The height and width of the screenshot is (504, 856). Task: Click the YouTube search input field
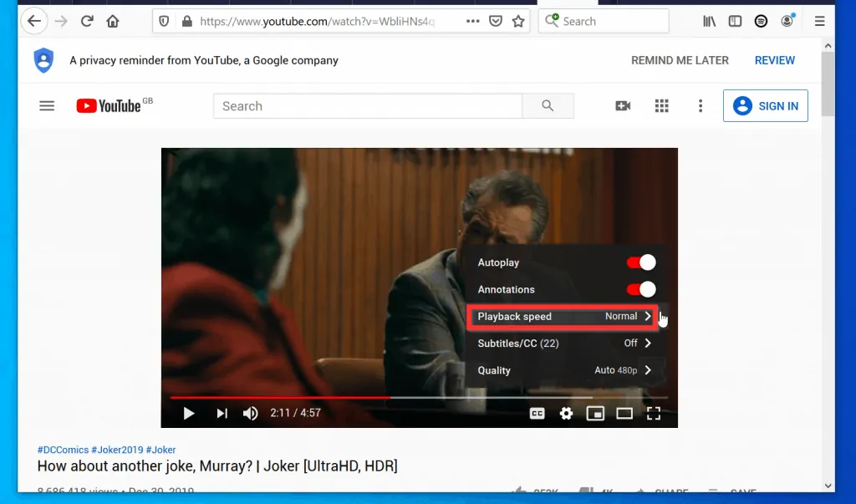[368, 106]
